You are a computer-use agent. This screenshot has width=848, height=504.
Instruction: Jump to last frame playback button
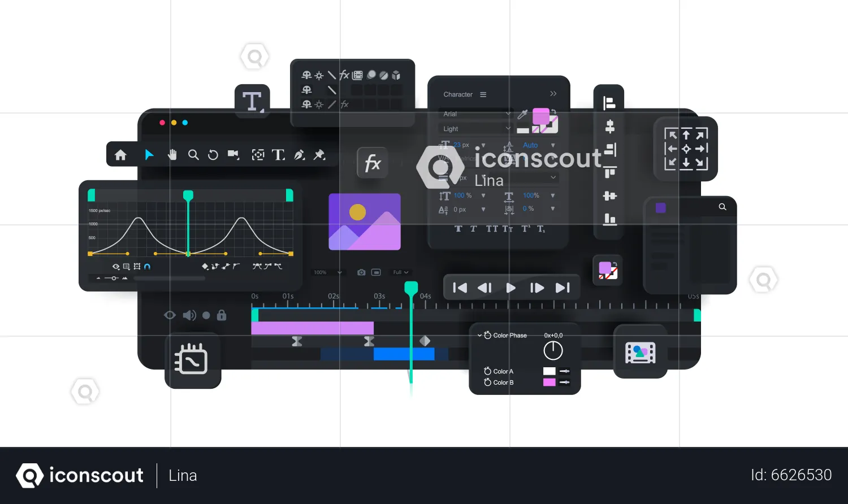tap(563, 288)
